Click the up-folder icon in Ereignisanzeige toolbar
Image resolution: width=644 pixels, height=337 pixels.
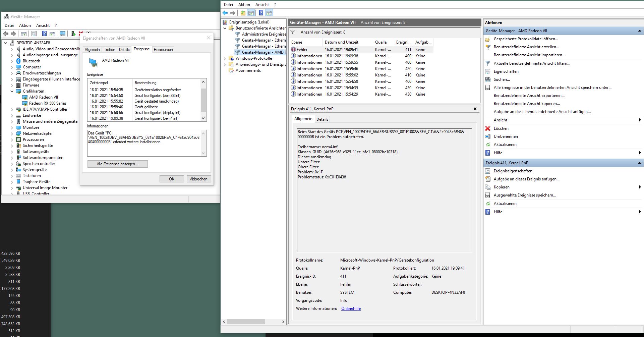pyautogui.click(x=243, y=13)
